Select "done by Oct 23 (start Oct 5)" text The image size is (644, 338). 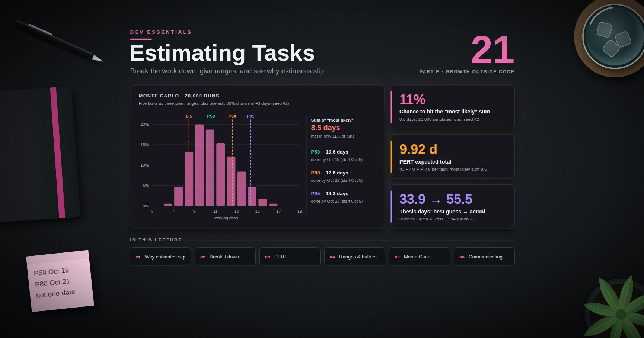(x=337, y=201)
